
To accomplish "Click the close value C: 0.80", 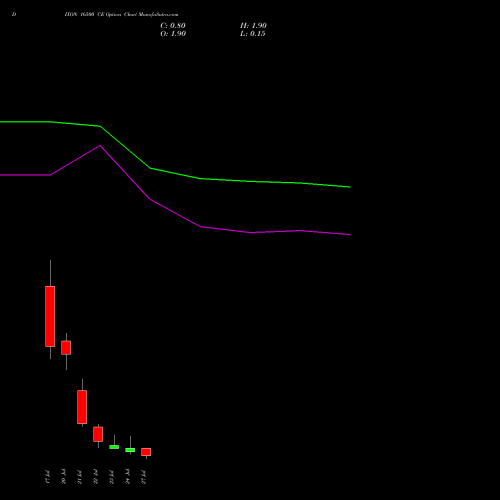I will point(173,26).
